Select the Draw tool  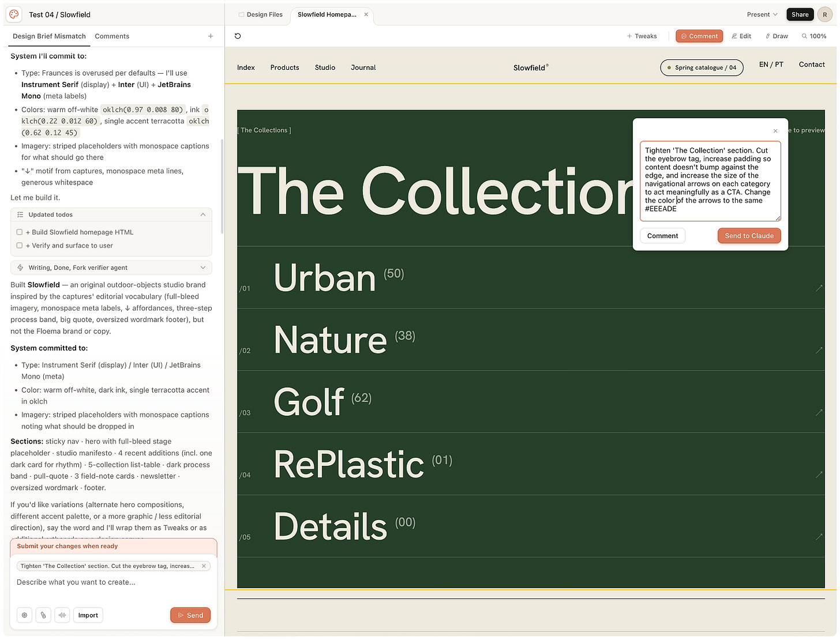pyautogui.click(x=777, y=36)
